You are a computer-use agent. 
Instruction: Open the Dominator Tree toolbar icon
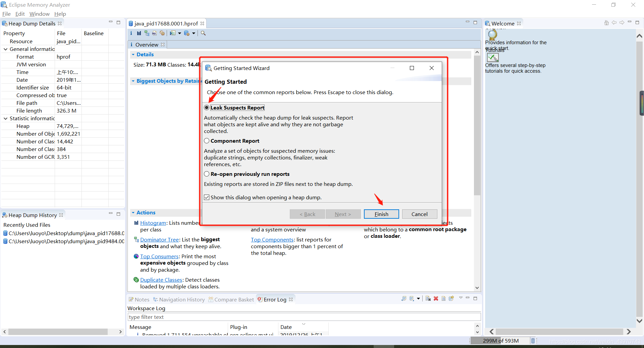coord(147,33)
